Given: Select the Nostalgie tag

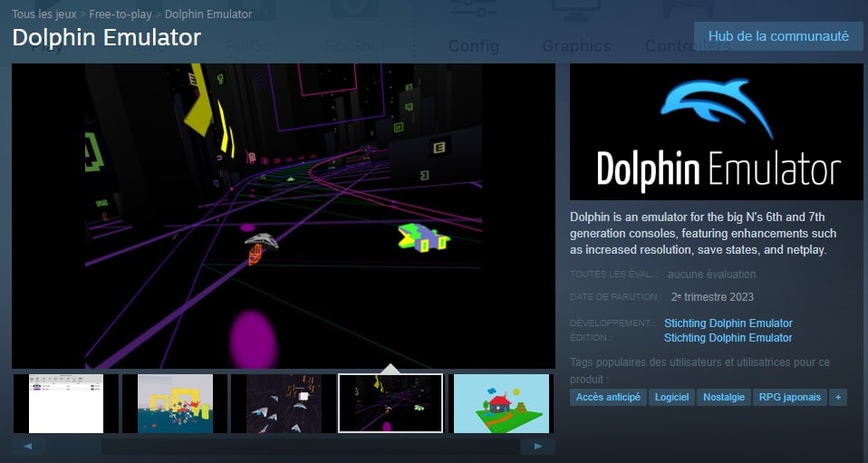Looking at the screenshot, I should 724,397.
